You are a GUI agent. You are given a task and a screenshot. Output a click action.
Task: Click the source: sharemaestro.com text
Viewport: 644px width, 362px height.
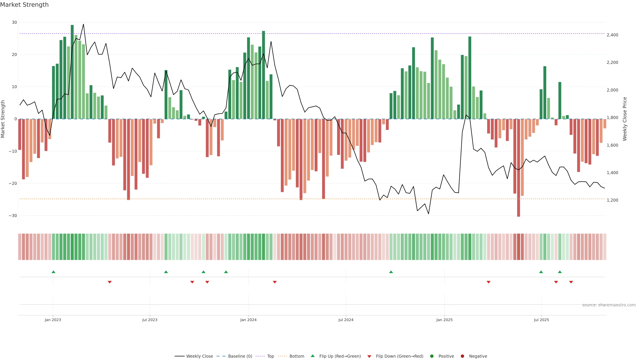click(x=609, y=305)
